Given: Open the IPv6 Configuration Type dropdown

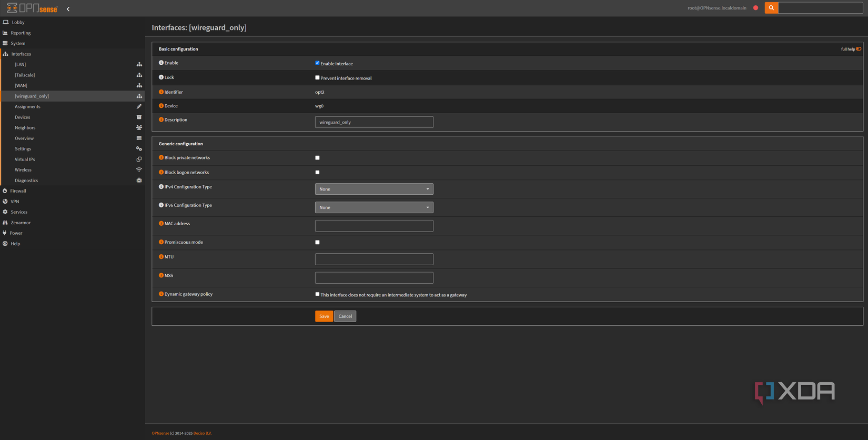Looking at the screenshot, I should pyautogui.click(x=374, y=207).
